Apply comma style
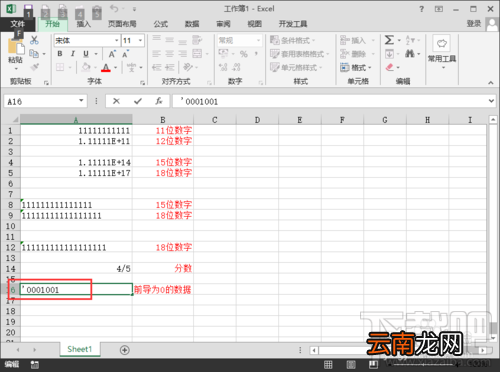 [x=256, y=54]
